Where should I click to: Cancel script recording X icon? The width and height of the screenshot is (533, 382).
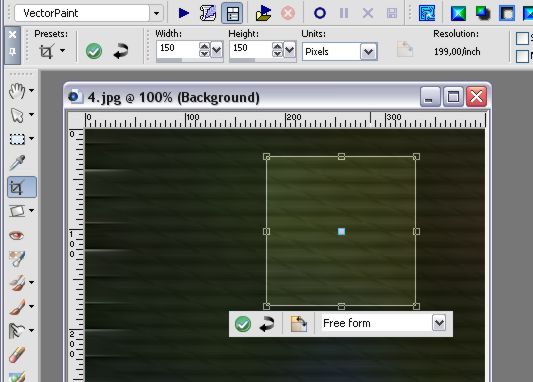click(x=368, y=13)
